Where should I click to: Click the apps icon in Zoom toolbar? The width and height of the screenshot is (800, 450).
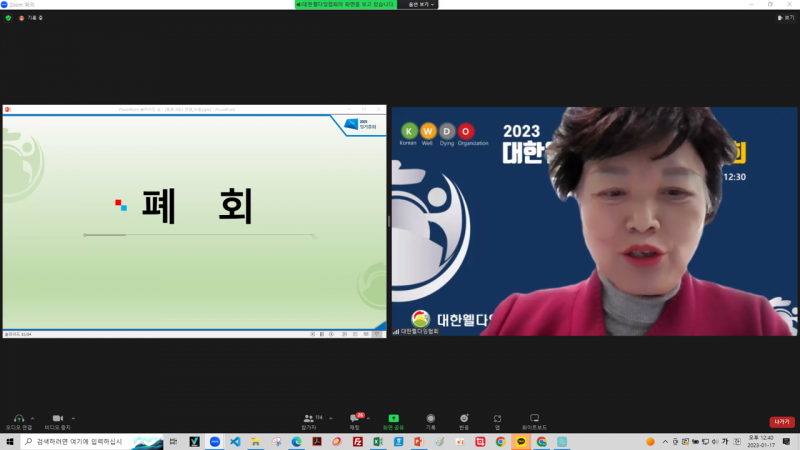(x=497, y=418)
